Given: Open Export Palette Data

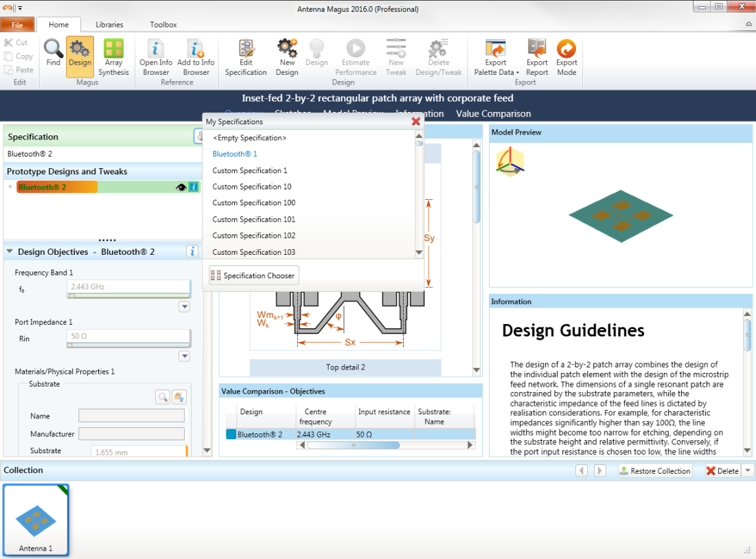Looking at the screenshot, I should [496, 57].
